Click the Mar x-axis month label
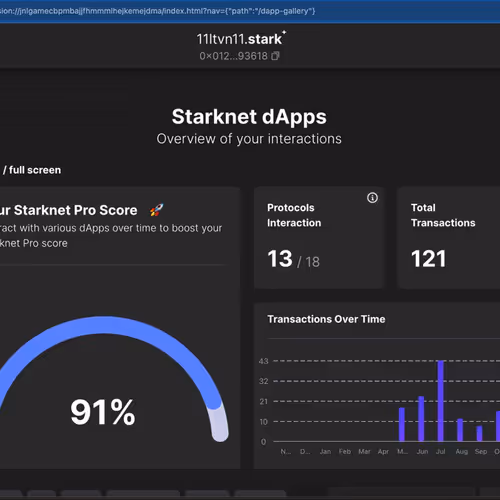Image resolution: width=500 pixels, height=500 pixels. coord(364,452)
